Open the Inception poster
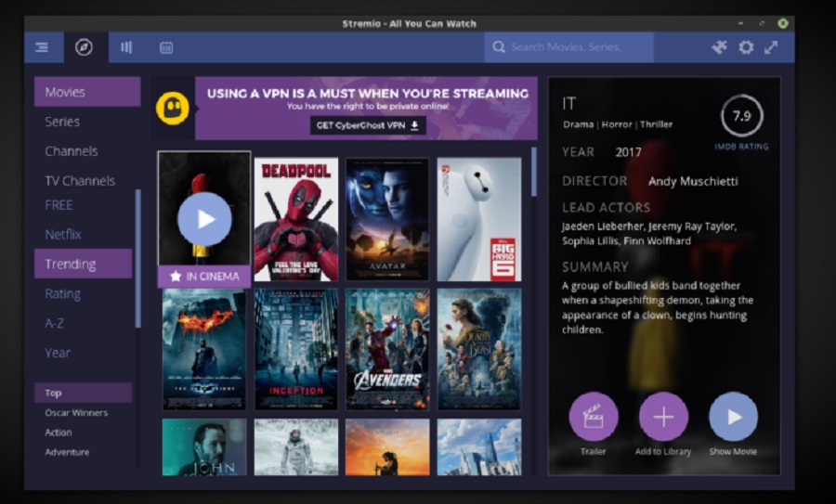The height and width of the screenshot is (504, 836). coord(296,350)
